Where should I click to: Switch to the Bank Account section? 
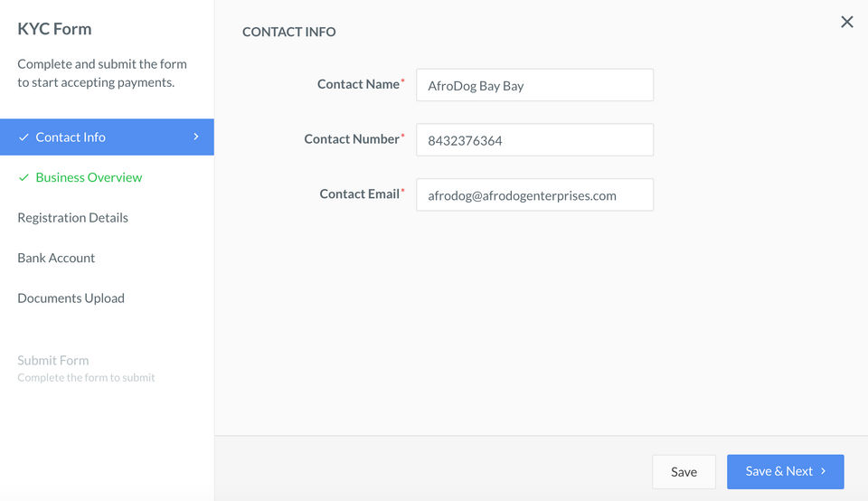coord(56,258)
